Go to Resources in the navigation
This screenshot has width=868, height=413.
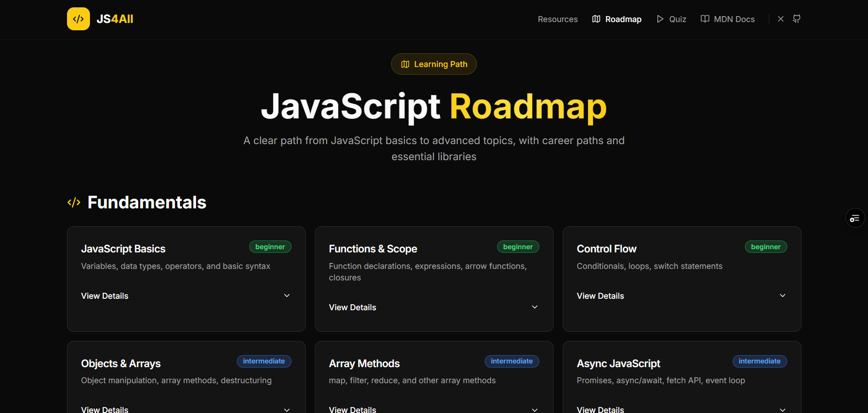coord(558,19)
